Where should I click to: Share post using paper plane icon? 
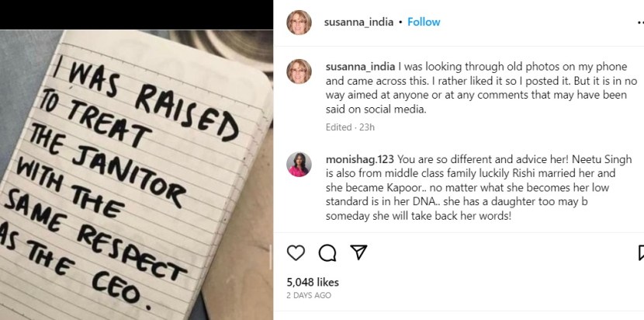358,252
